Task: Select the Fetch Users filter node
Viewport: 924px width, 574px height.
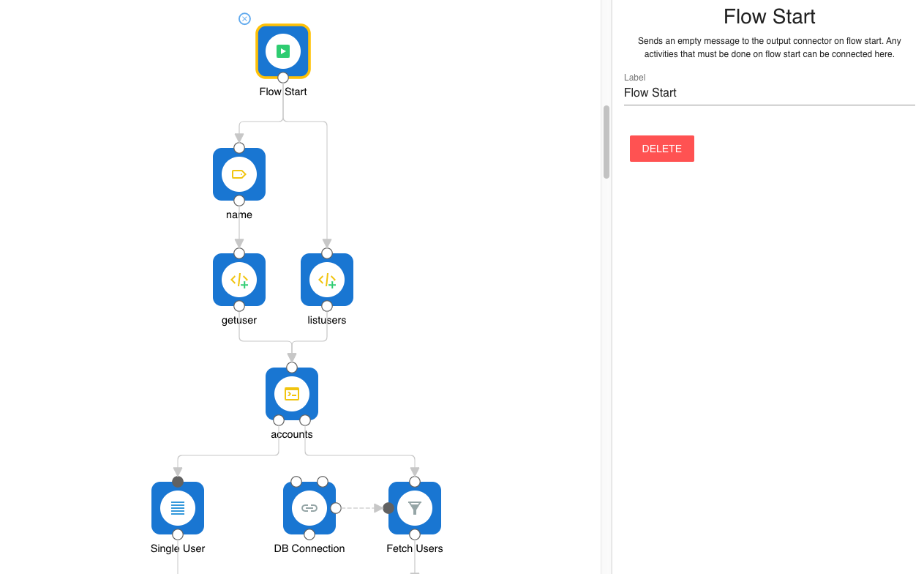Action: [415, 508]
